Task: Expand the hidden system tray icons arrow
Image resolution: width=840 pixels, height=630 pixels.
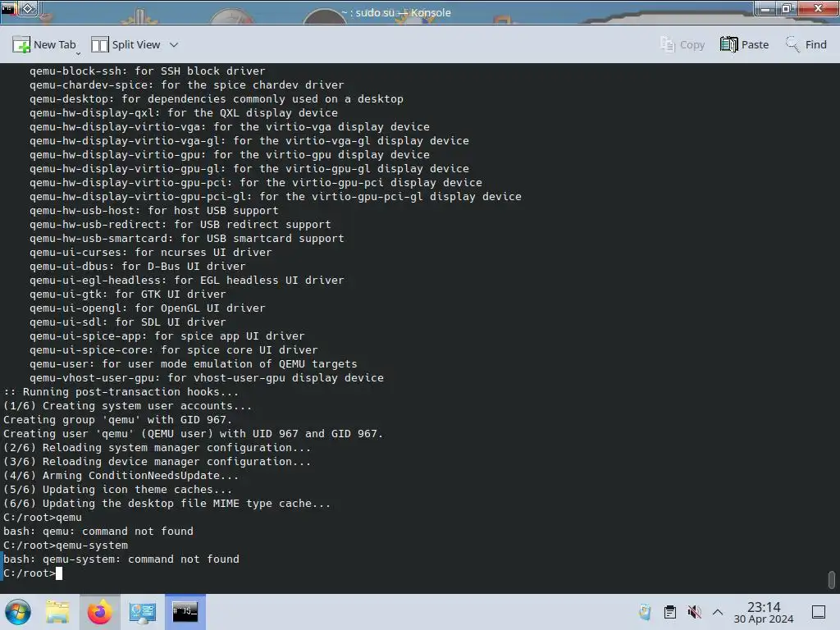Action: point(718,612)
